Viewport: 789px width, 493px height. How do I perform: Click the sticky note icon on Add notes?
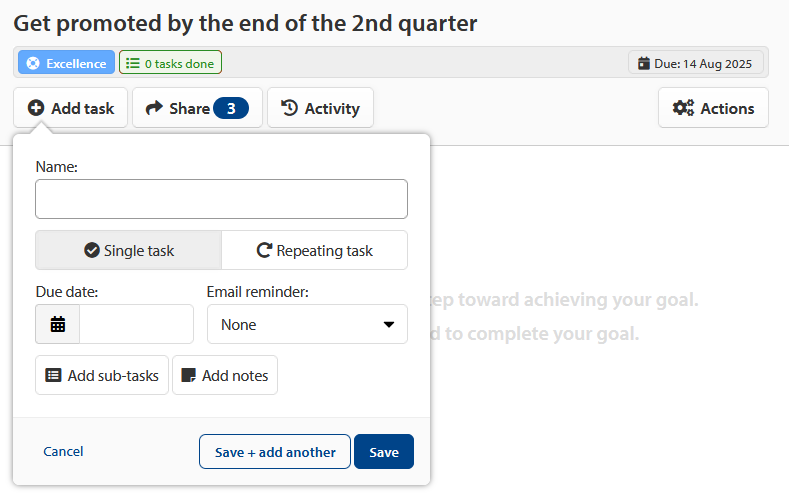click(x=188, y=375)
